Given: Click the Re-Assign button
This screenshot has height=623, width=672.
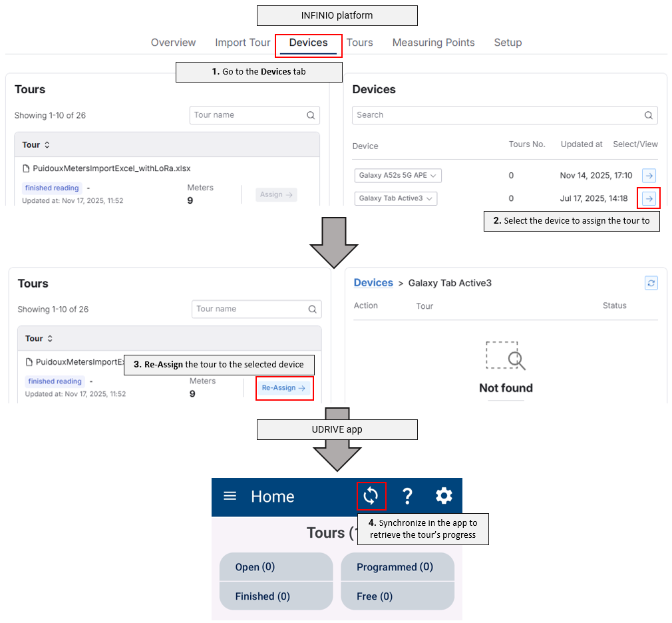Looking at the screenshot, I should coord(283,388).
